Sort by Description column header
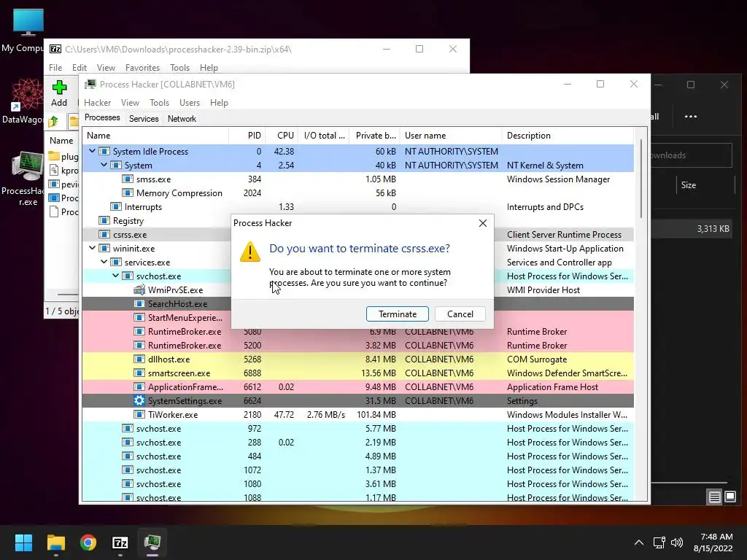747x560 pixels. [x=568, y=135]
